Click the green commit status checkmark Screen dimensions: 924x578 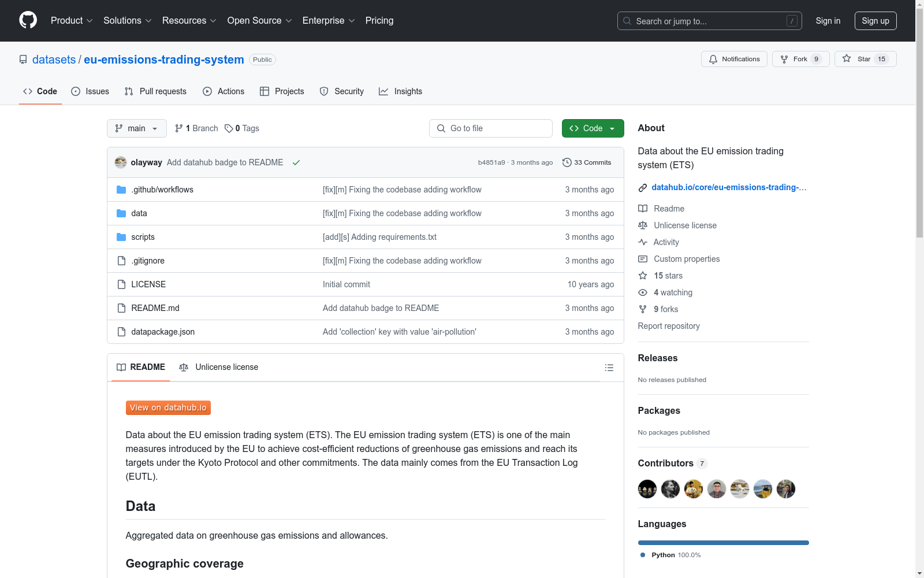[296, 162]
